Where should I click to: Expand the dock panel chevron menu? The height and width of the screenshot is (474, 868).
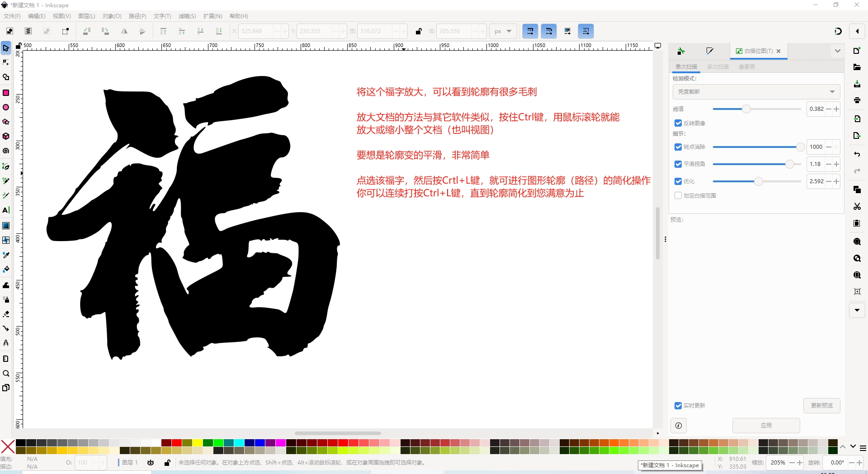(837, 51)
